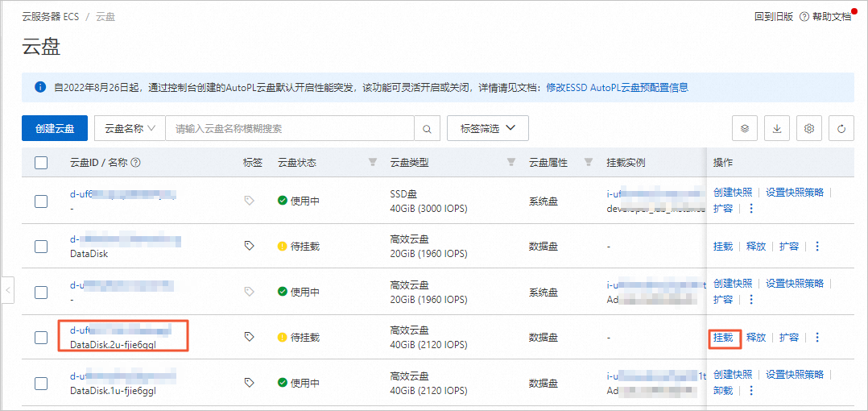The width and height of the screenshot is (868, 411).
Task: Check the DataDisk.2u-fjie6gql row checkbox
Action: (41, 338)
